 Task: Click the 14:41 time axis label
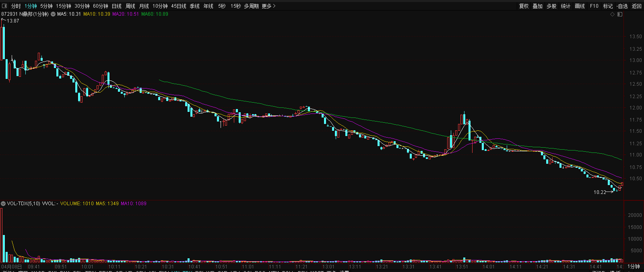(x=596, y=267)
